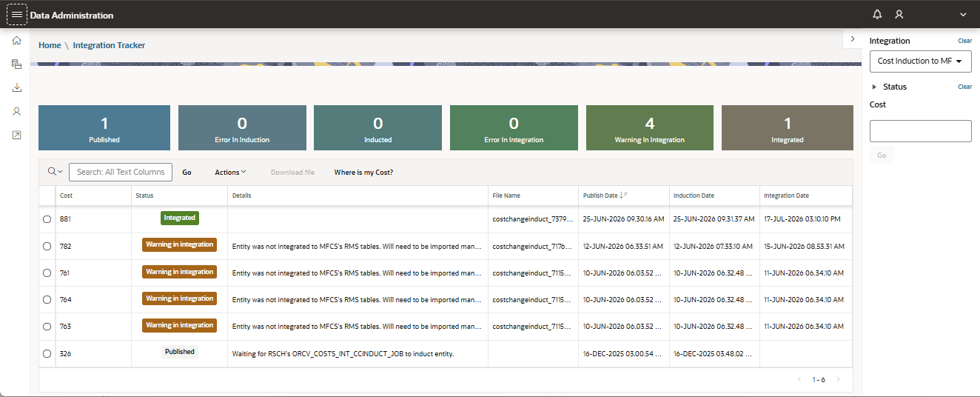This screenshot has height=397, width=980.
Task: Open the sidebar user icon
Action: [x=16, y=111]
